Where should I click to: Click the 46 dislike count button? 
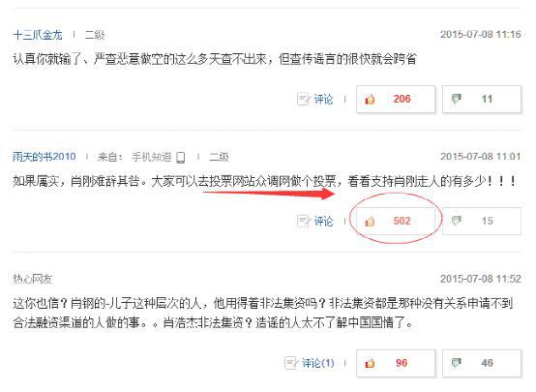point(482,363)
